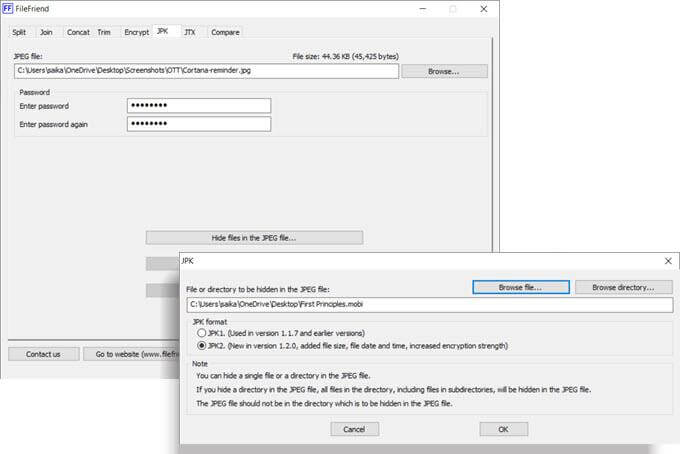The height and width of the screenshot is (454, 680).
Task: Click the Contact us button
Action: click(43, 354)
